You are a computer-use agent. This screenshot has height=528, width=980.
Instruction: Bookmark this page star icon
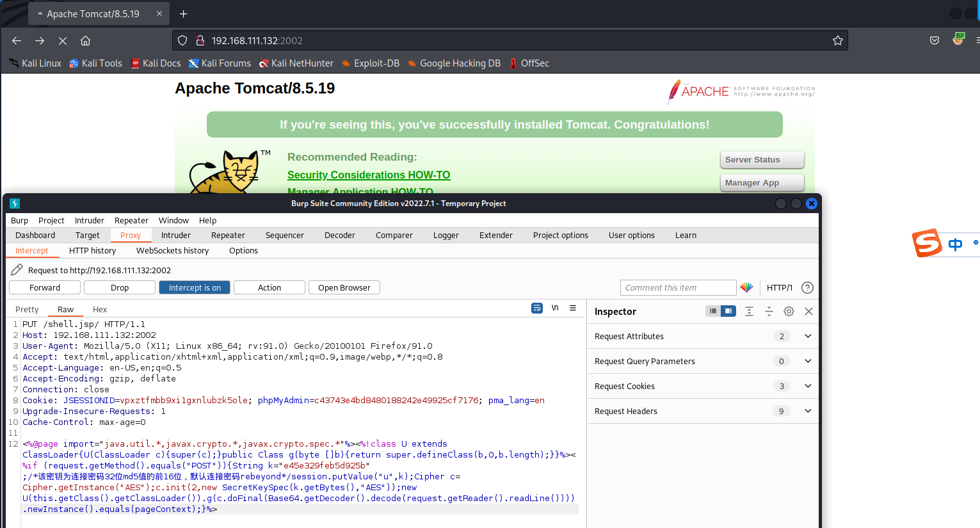(837, 40)
